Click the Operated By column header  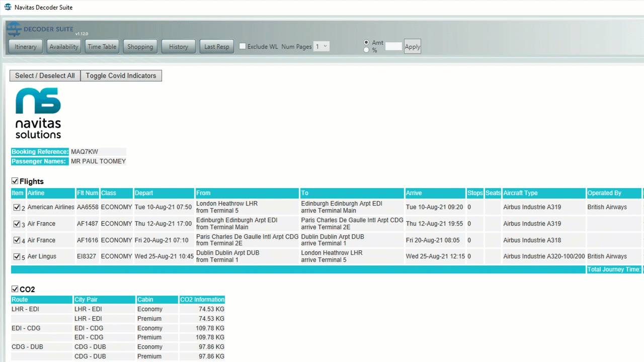click(x=614, y=193)
